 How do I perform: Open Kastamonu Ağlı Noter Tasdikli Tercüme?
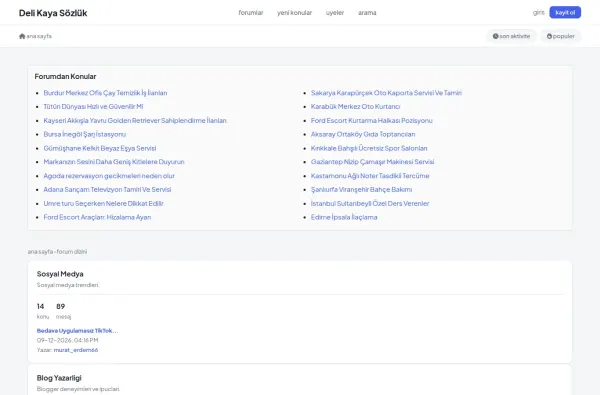click(x=370, y=176)
